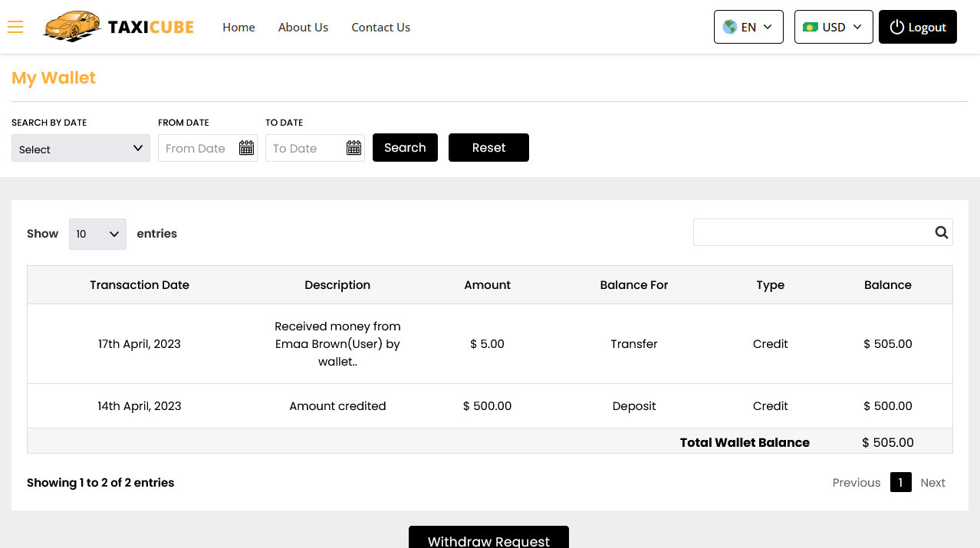Open the About Us page

pos(303,27)
